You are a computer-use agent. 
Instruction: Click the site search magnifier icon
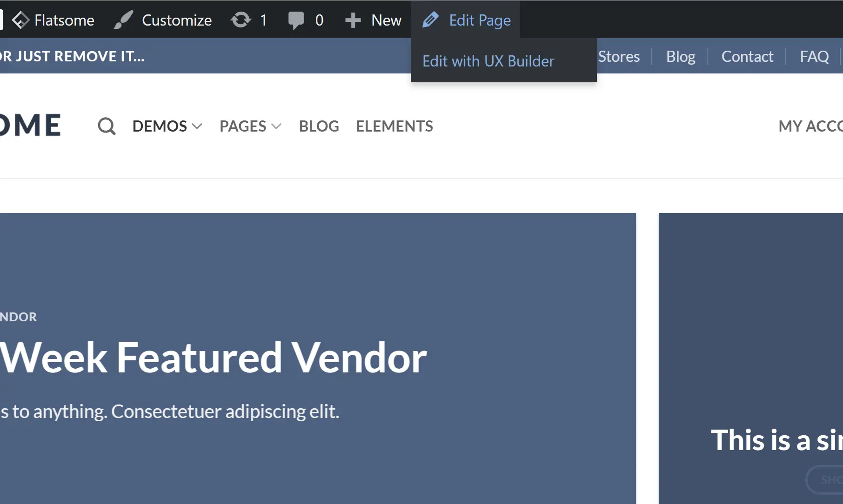(107, 126)
